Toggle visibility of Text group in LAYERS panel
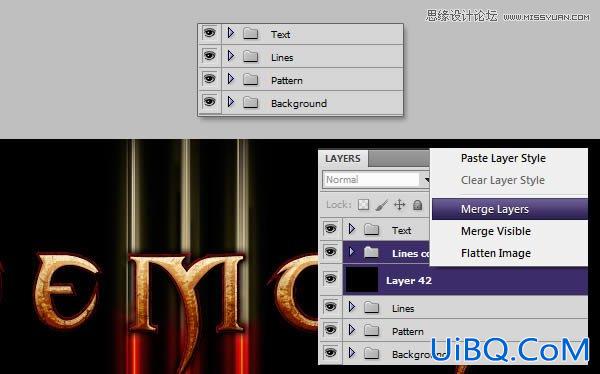This screenshot has width=600, height=374. pos(330,229)
